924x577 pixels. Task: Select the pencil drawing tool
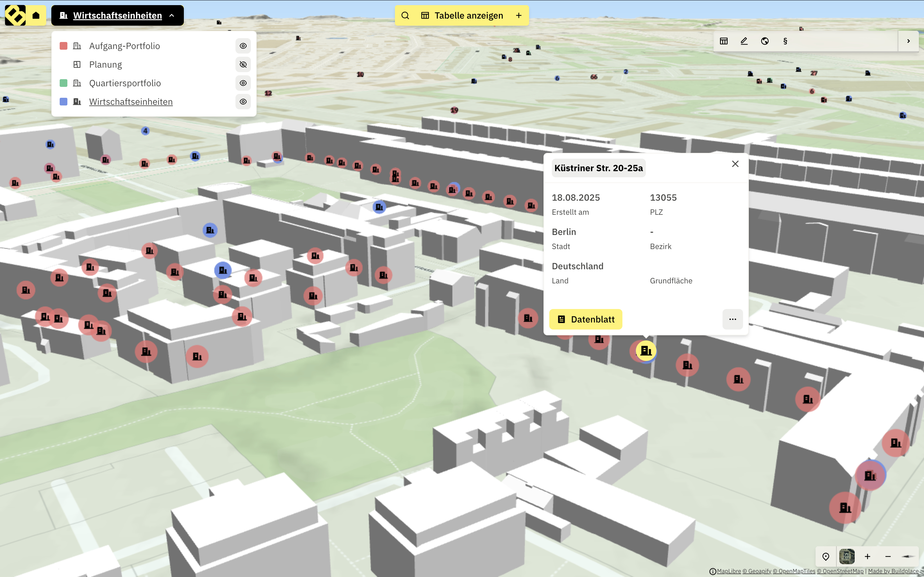tap(744, 41)
